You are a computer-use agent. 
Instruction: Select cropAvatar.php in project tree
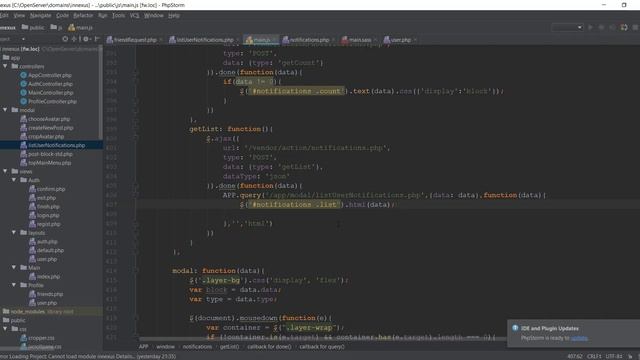(42, 136)
